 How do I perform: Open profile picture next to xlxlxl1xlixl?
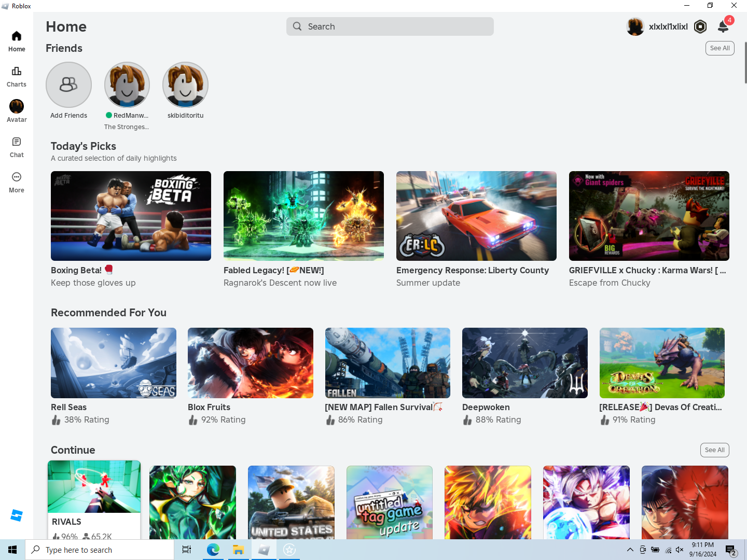pos(635,26)
